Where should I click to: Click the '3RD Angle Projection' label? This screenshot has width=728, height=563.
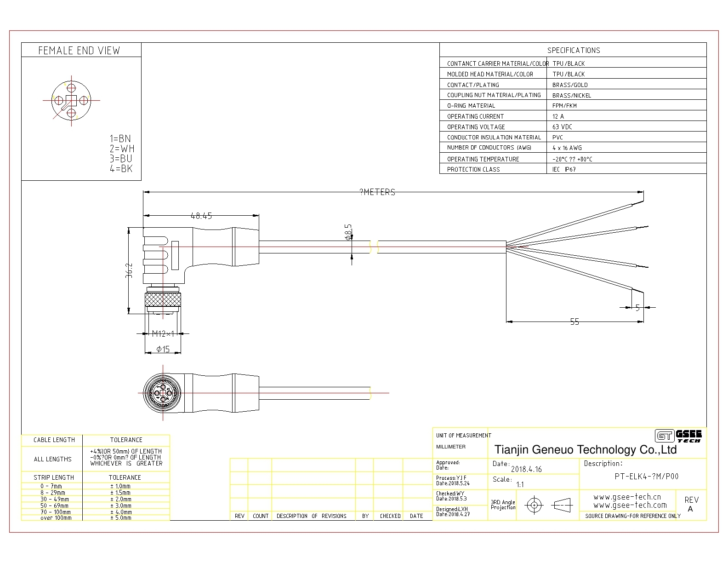(x=503, y=505)
